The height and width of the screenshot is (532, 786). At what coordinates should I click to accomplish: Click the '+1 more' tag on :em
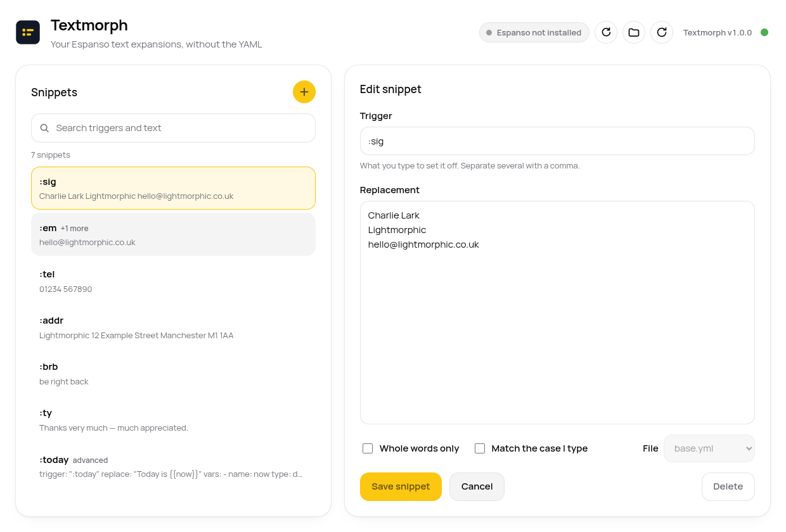[x=75, y=229]
